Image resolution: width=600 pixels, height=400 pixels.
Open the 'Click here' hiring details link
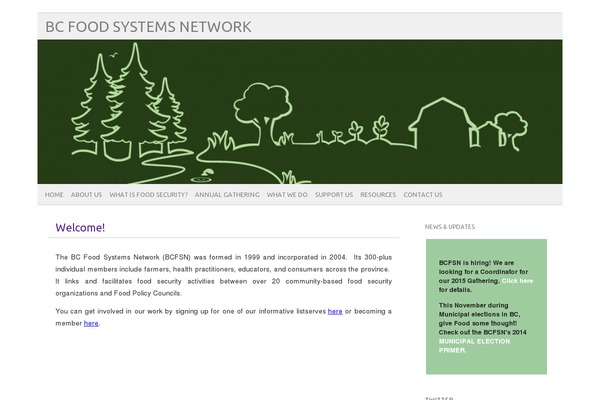[517, 281]
